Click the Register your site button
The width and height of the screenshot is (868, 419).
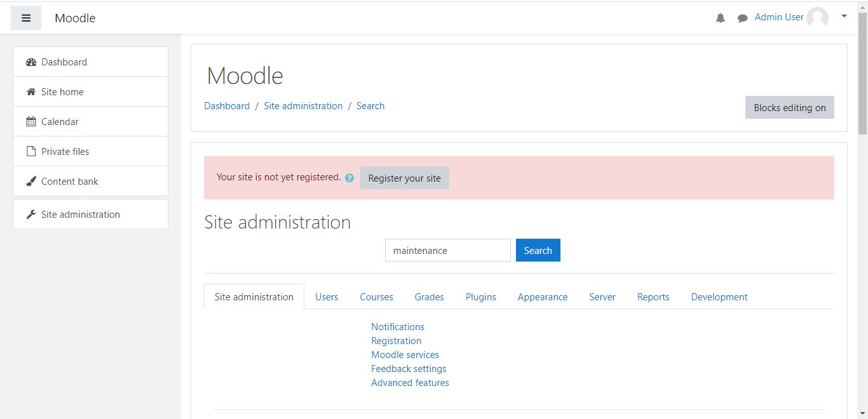point(404,178)
